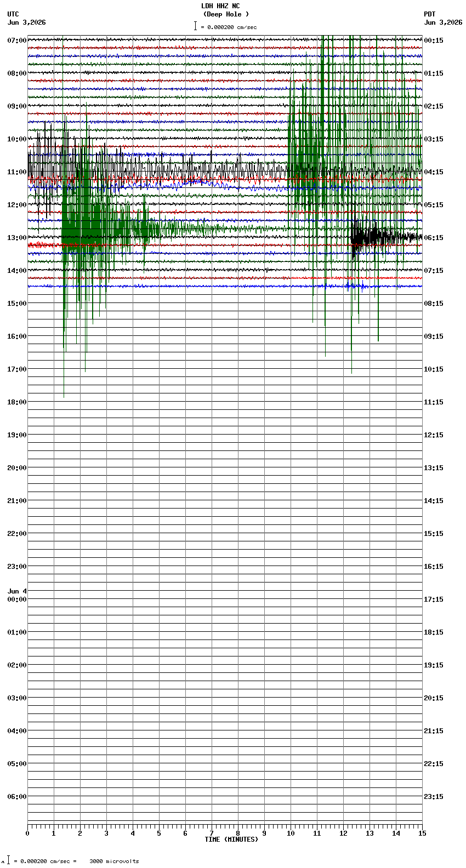Click the top scale text '= 0.000200 cm/sec'
This screenshot has width=466, height=868.
coord(229,27)
